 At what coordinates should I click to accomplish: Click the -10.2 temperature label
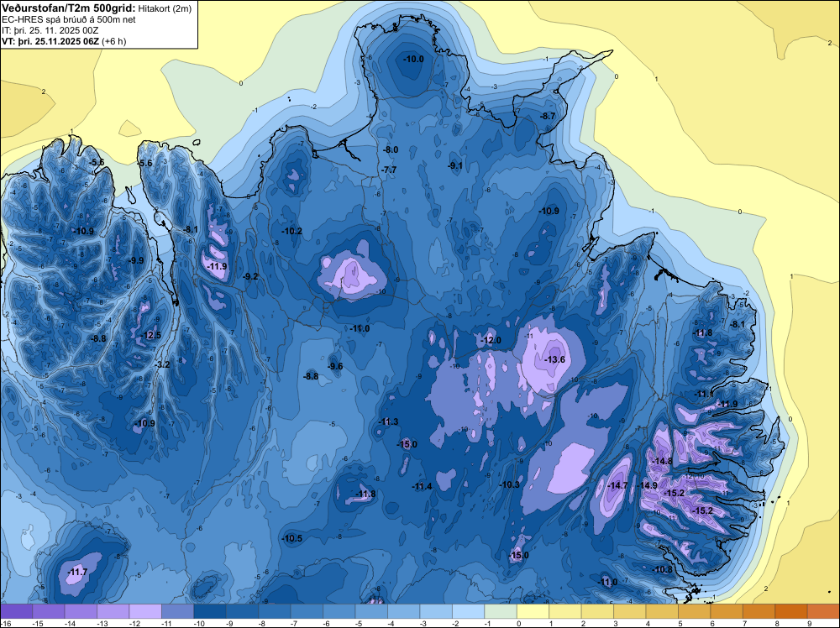click(292, 231)
